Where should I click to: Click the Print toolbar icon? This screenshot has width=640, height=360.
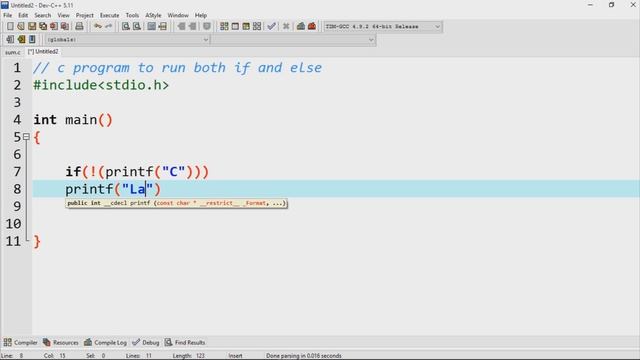coord(80,27)
